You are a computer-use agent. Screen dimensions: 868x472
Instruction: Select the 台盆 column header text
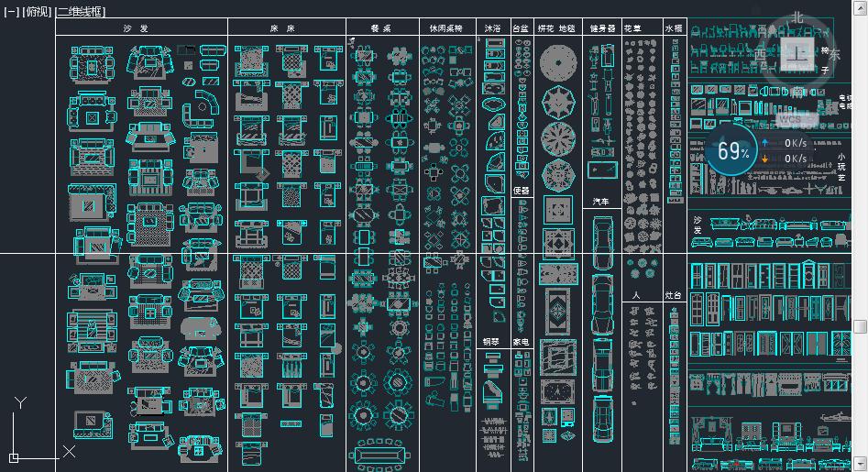click(521, 27)
